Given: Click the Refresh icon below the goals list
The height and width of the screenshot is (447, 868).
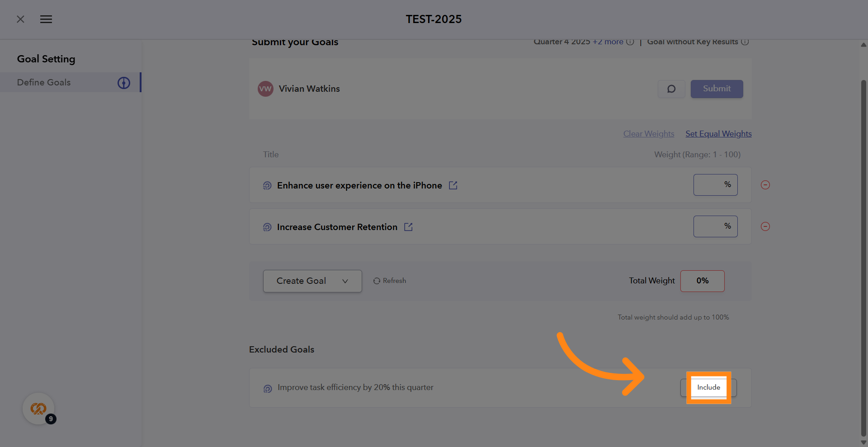Looking at the screenshot, I should coord(377,281).
